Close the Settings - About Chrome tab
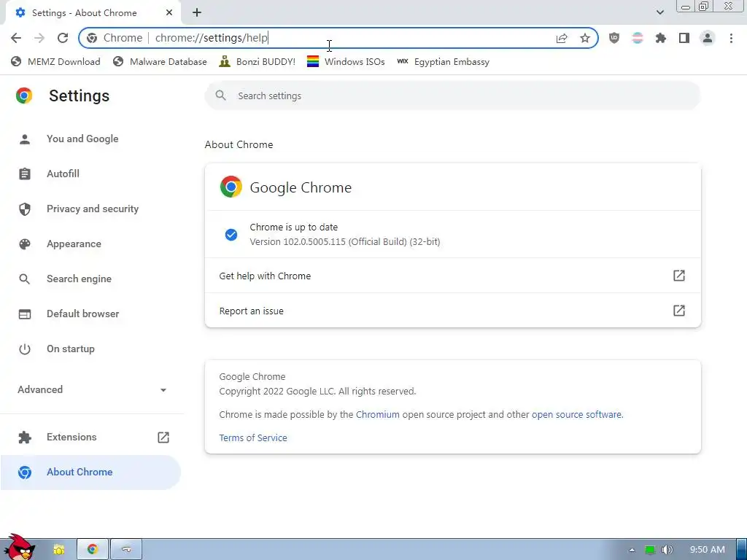Screen dimensions: 747x560 (169, 13)
